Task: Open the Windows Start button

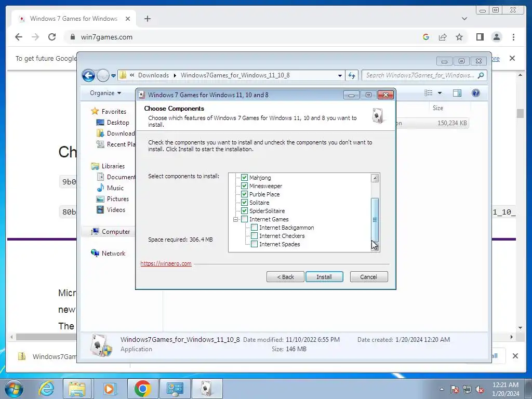Action: tap(14, 389)
